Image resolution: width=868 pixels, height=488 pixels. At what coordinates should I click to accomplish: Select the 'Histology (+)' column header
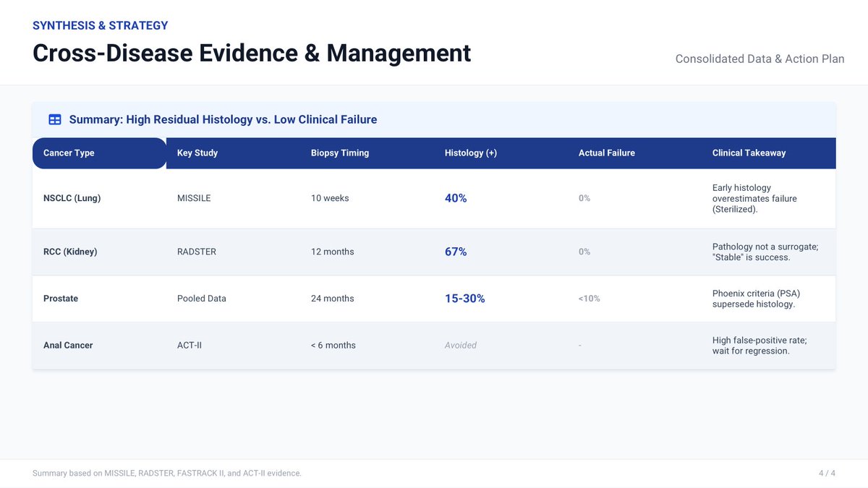tap(501, 153)
